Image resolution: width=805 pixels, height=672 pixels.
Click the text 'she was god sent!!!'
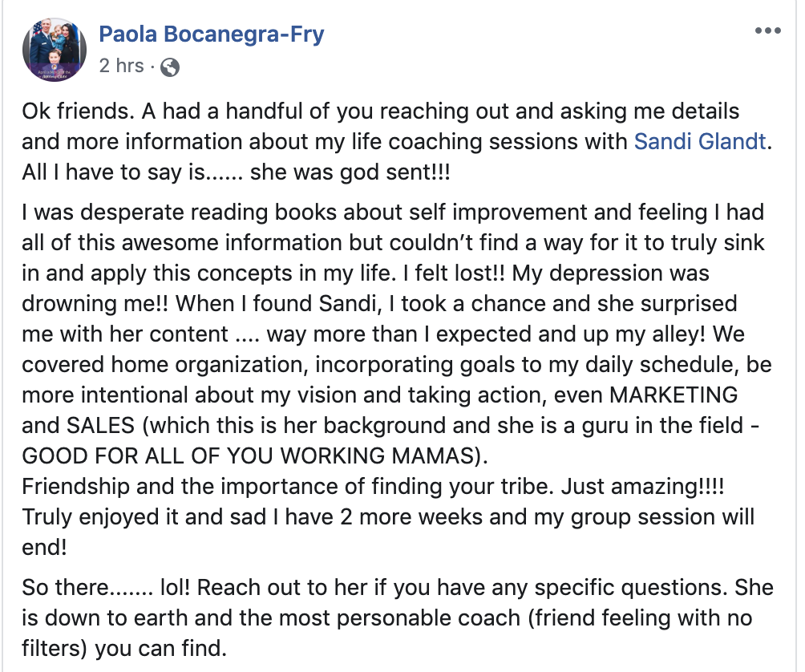point(350,172)
